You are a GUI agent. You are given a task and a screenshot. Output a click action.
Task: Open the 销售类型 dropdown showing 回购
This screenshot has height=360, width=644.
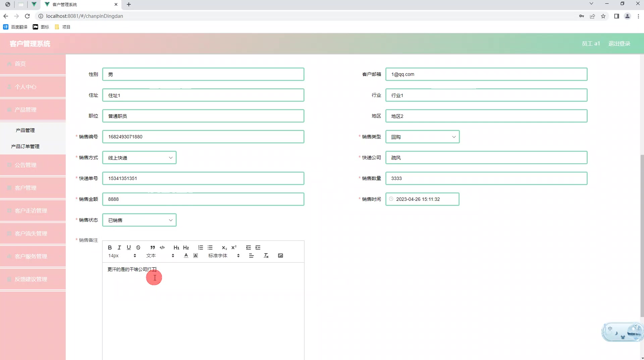(422, 137)
